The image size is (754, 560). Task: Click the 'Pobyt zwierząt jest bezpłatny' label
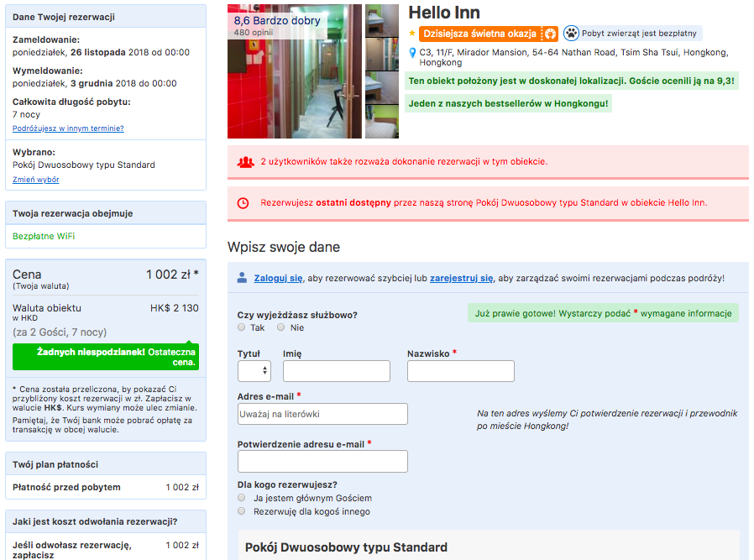click(x=639, y=34)
